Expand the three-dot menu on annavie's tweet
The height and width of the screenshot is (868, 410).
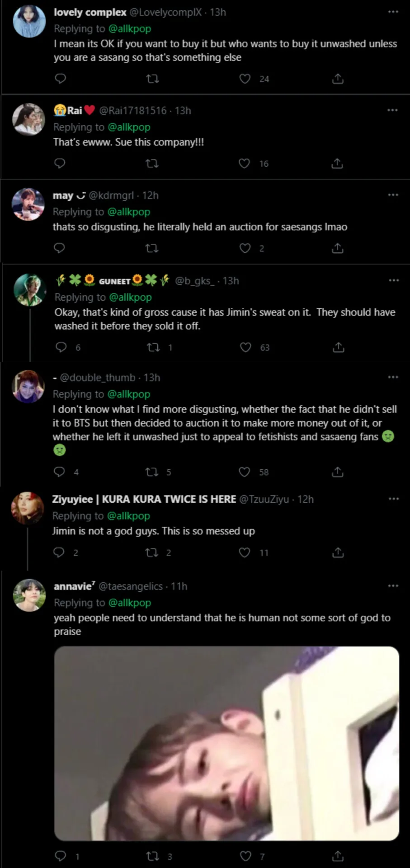pos(393,586)
